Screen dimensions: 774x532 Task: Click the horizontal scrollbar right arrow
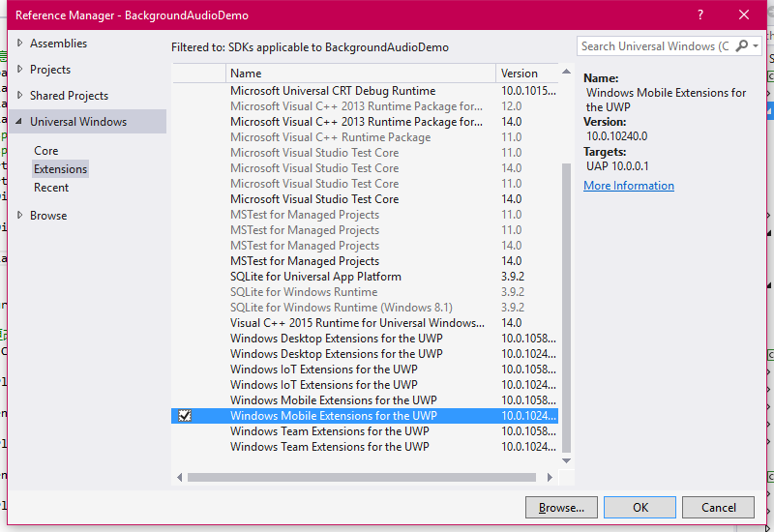point(550,477)
